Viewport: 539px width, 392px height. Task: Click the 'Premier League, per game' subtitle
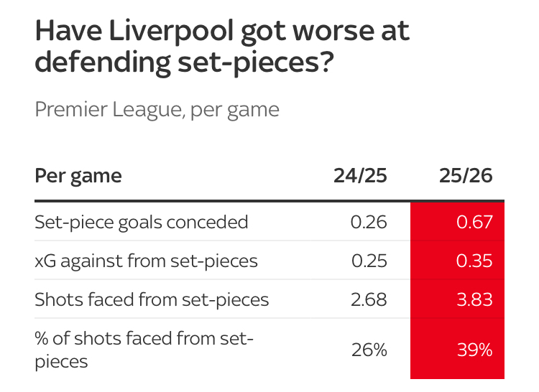click(157, 110)
